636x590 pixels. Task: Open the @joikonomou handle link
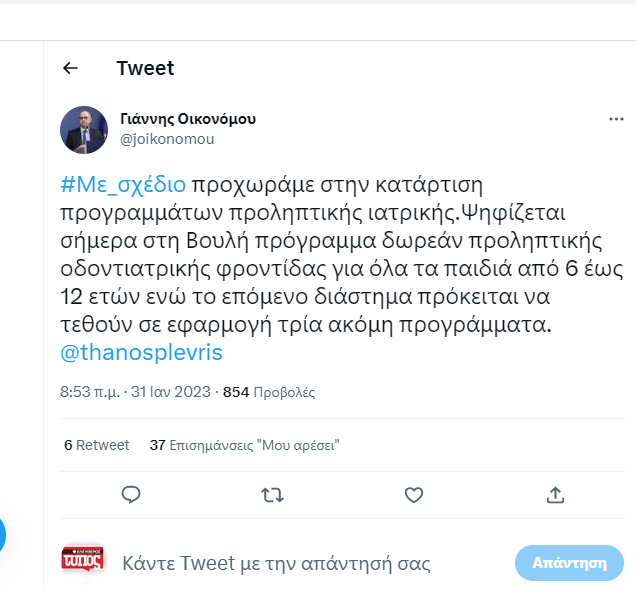click(167, 139)
